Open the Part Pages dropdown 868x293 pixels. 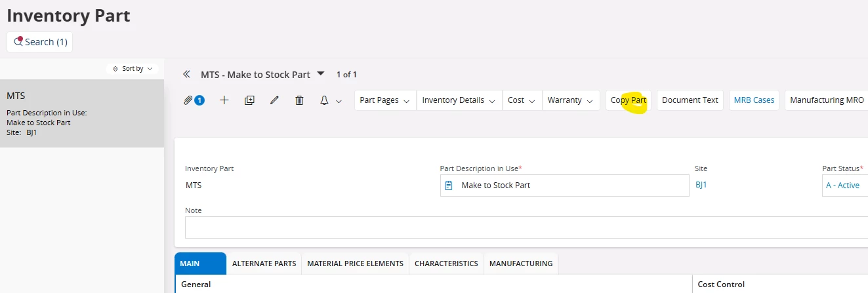385,100
